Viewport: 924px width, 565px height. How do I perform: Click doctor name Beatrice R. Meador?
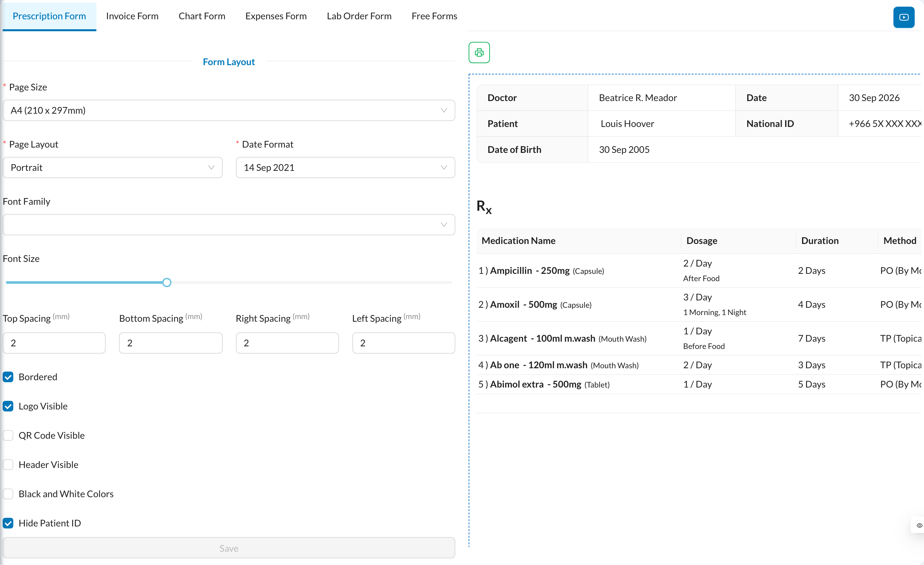tap(637, 98)
